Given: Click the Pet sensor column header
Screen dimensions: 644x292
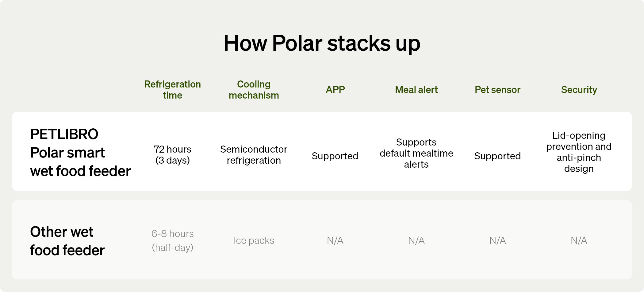Looking at the screenshot, I should [497, 90].
